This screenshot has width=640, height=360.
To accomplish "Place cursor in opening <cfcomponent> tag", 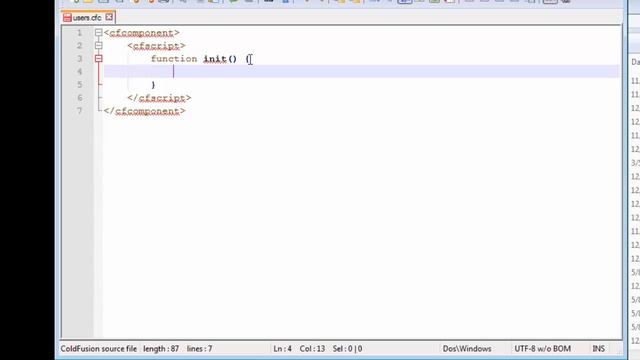I will click(142, 33).
